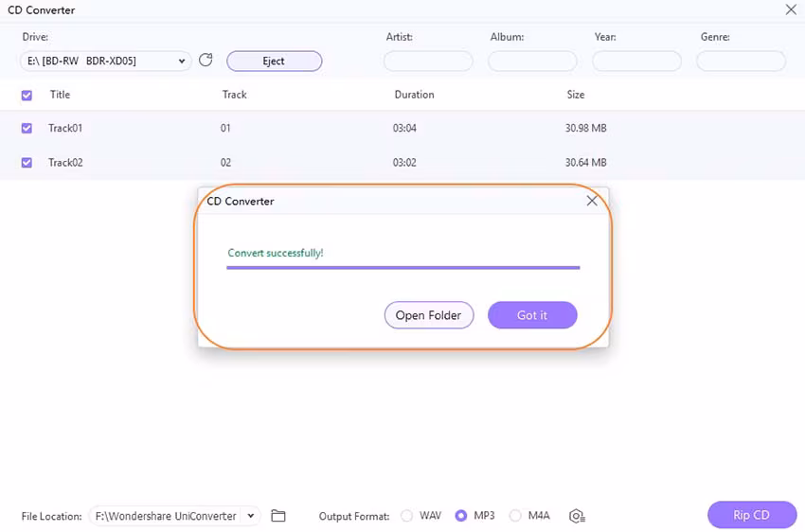Open the output format settings gear icon
Screen dimensions: 805x532
(x=577, y=516)
